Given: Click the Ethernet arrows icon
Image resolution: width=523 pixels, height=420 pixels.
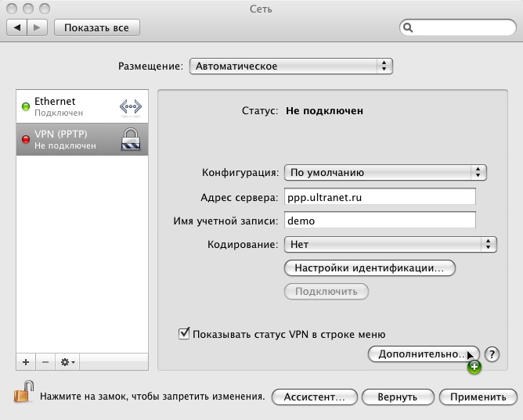Looking at the screenshot, I should (x=130, y=107).
